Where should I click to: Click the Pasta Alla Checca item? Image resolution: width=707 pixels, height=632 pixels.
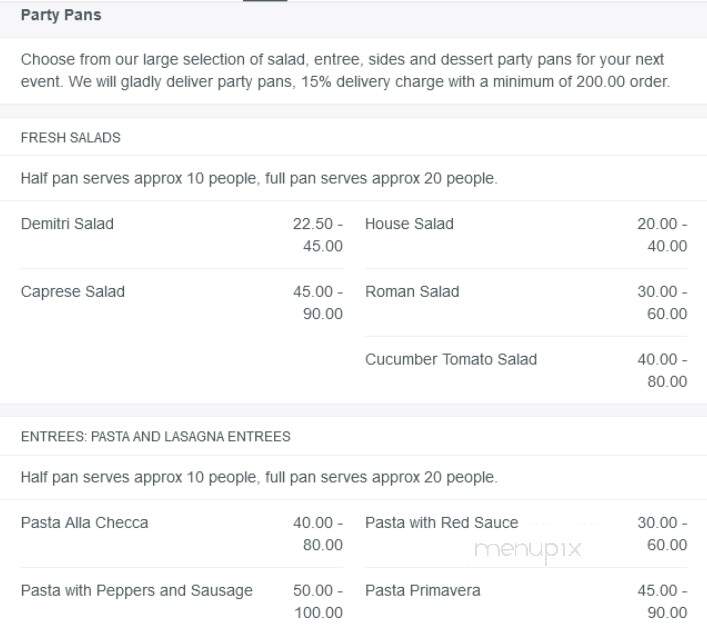click(x=84, y=522)
